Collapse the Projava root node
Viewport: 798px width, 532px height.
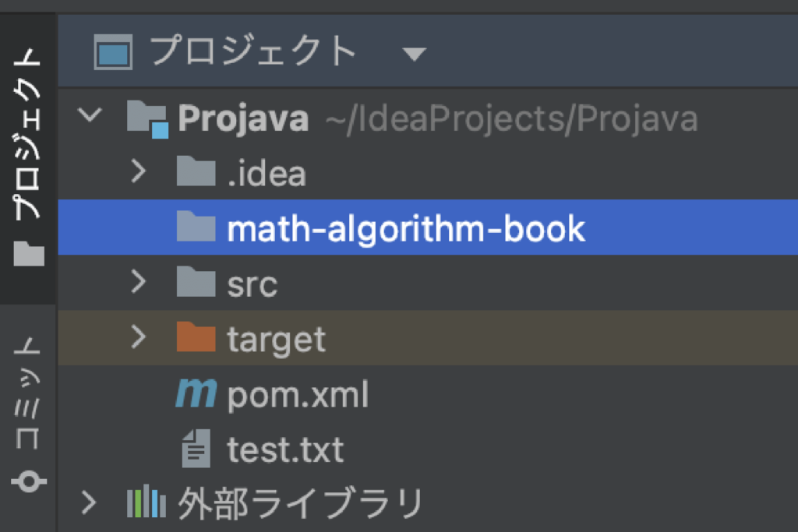point(90,116)
